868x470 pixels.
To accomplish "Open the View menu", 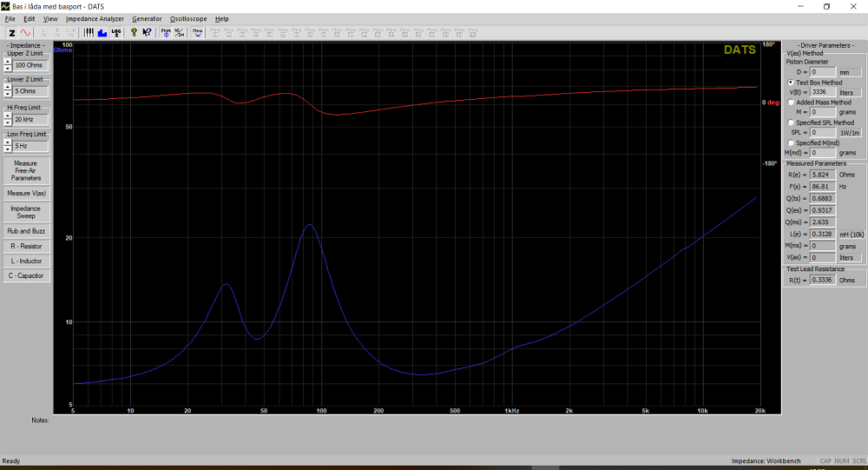I will 50,19.
